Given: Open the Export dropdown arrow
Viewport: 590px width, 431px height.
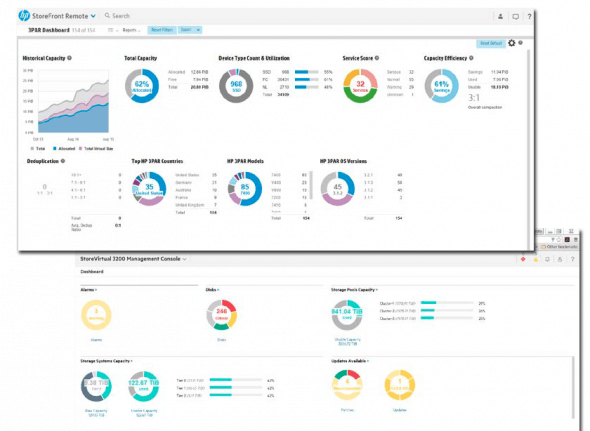Looking at the screenshot, I should 198,30.
